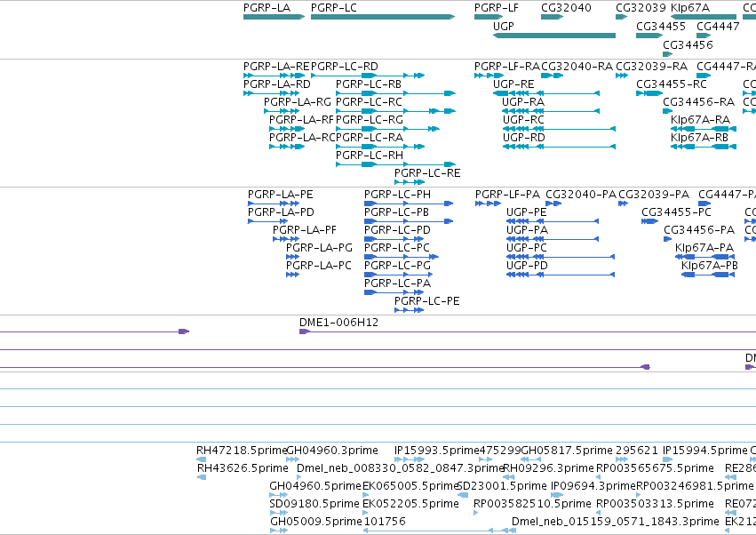Select transcript UGP-RE
Viewport: 756px width, 535px height.
point(546,93)
